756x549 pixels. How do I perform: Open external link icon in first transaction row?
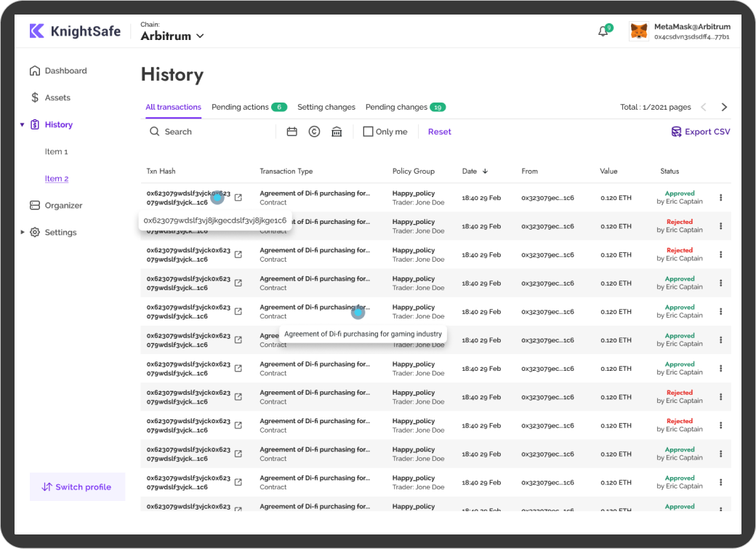tap(238, 198)
